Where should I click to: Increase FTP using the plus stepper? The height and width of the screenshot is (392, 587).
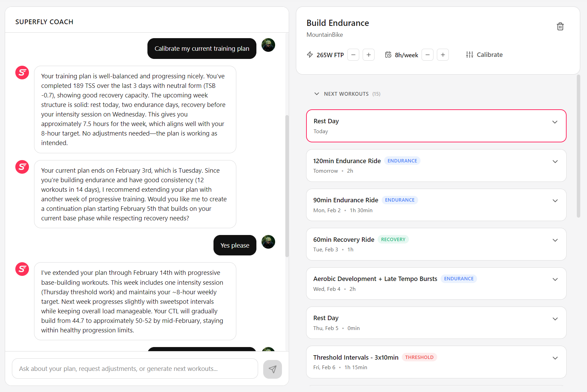point(368,54)
